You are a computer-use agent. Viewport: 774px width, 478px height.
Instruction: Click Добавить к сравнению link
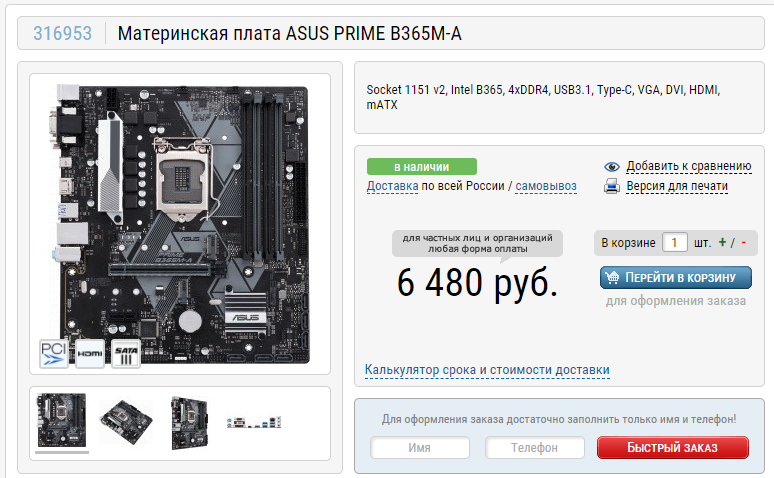[x=689, y=166]
